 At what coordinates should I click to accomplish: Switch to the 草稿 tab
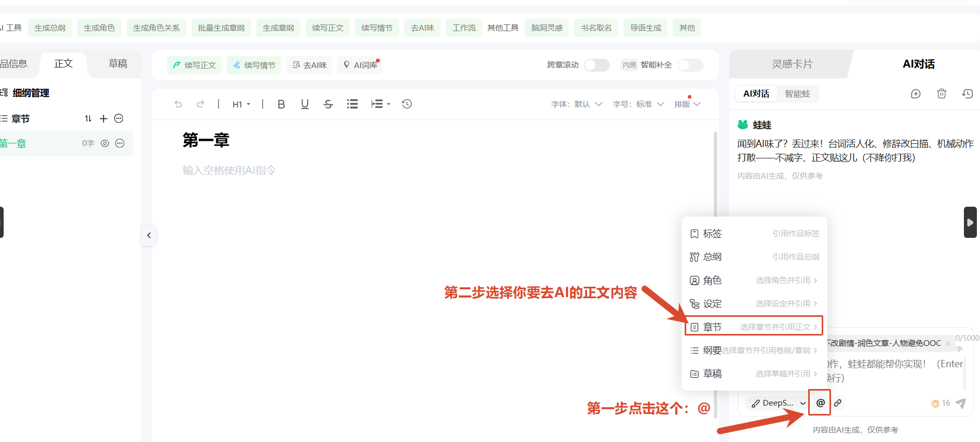[x=118, y=63]
